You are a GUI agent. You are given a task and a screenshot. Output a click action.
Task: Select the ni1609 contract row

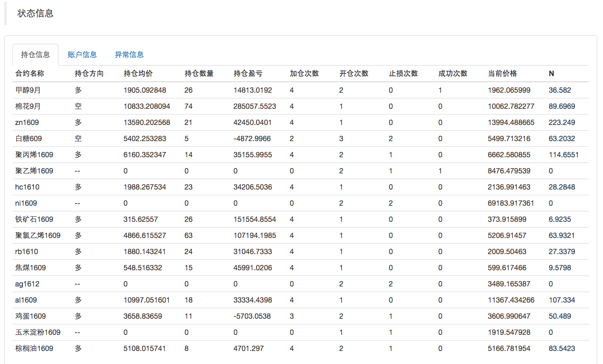(301, 203)
